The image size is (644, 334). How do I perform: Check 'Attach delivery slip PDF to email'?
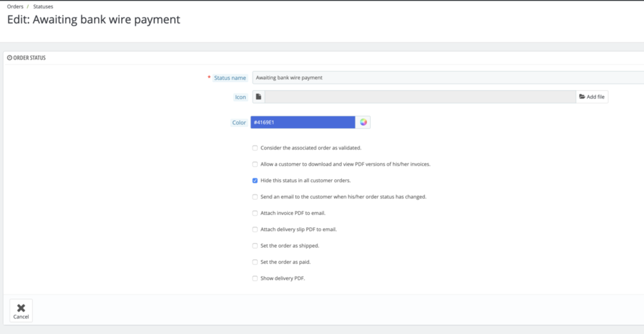(x=255, y=229)
